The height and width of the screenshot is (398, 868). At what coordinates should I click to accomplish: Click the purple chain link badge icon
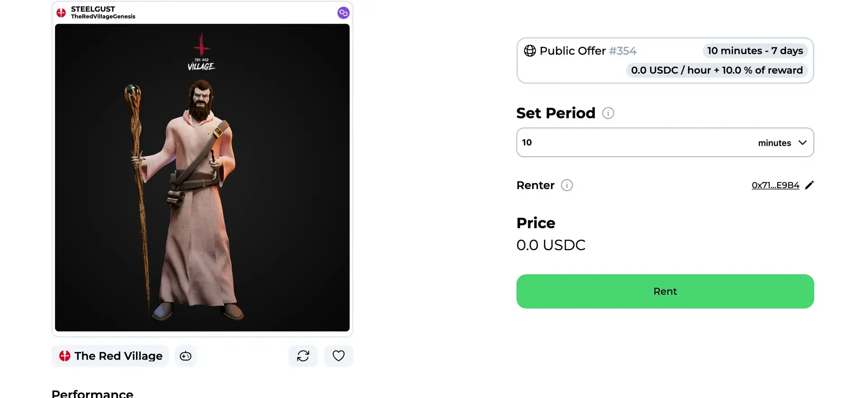point(344,13)
